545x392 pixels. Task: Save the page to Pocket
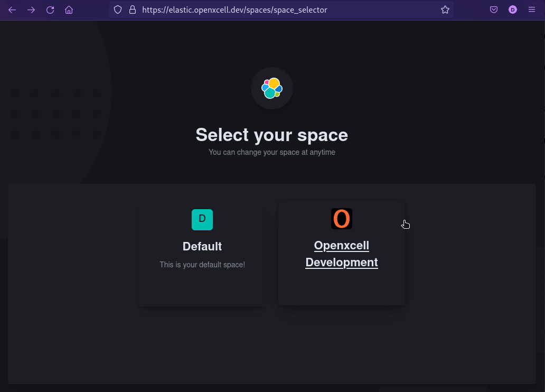point(494,10)
